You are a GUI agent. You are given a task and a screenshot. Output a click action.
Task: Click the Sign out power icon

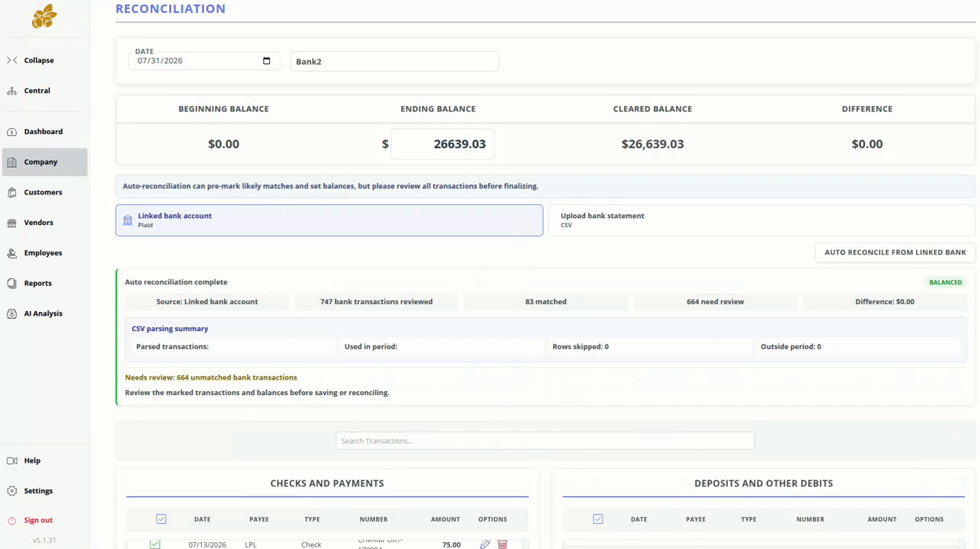(x=11, y=521)
